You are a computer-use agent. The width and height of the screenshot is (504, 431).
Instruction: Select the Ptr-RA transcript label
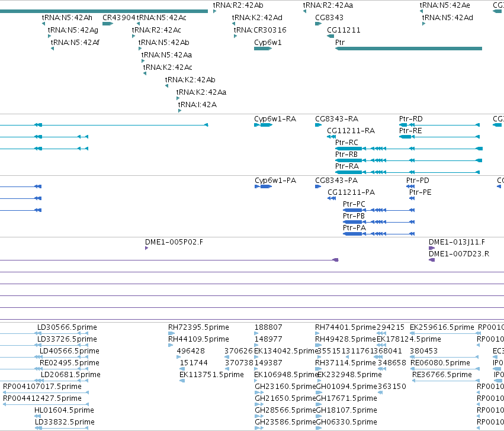point(347,166)
